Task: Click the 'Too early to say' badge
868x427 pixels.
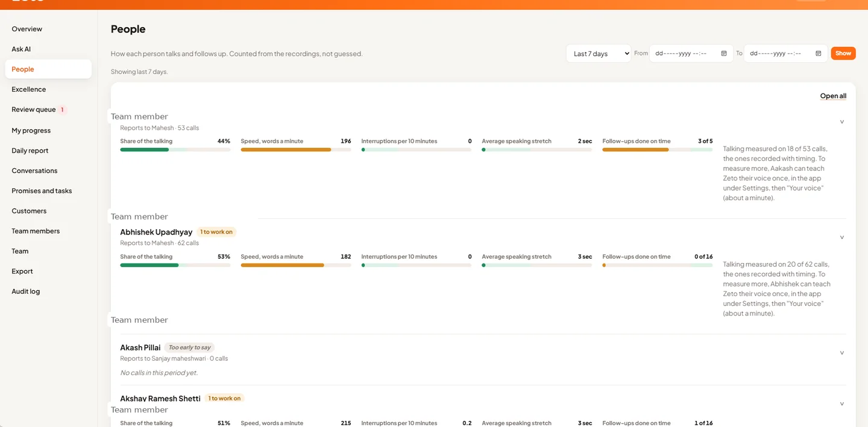Action: pos(189,347)
